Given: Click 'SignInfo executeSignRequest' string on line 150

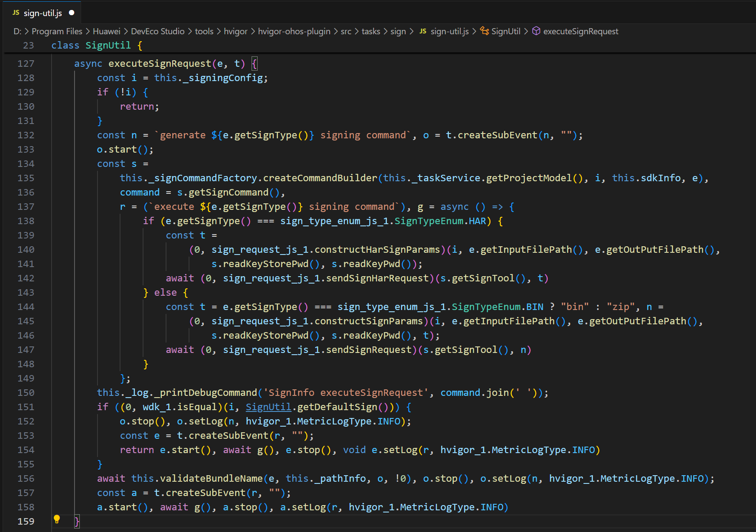Looking at the screenshot, I should [x=346, y=392].
